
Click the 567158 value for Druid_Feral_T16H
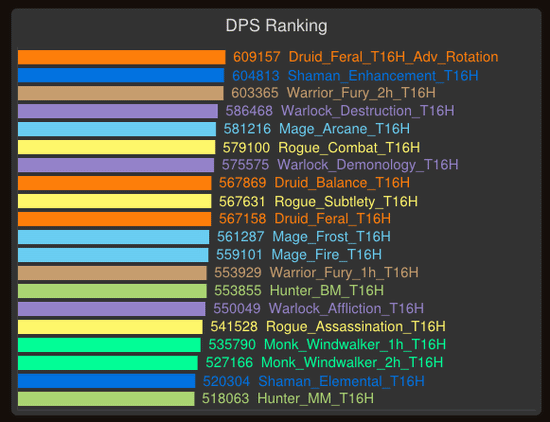[x=242, y=219]
